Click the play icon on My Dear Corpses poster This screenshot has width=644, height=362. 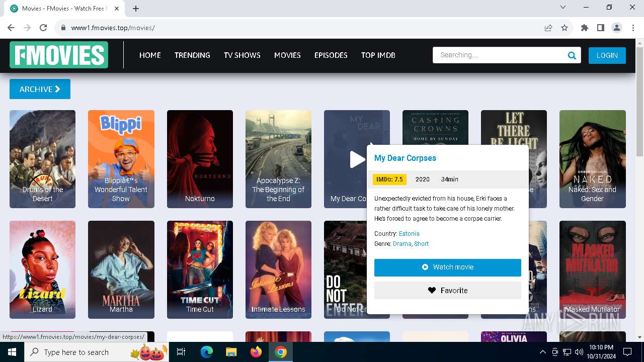tap(357, 159)
